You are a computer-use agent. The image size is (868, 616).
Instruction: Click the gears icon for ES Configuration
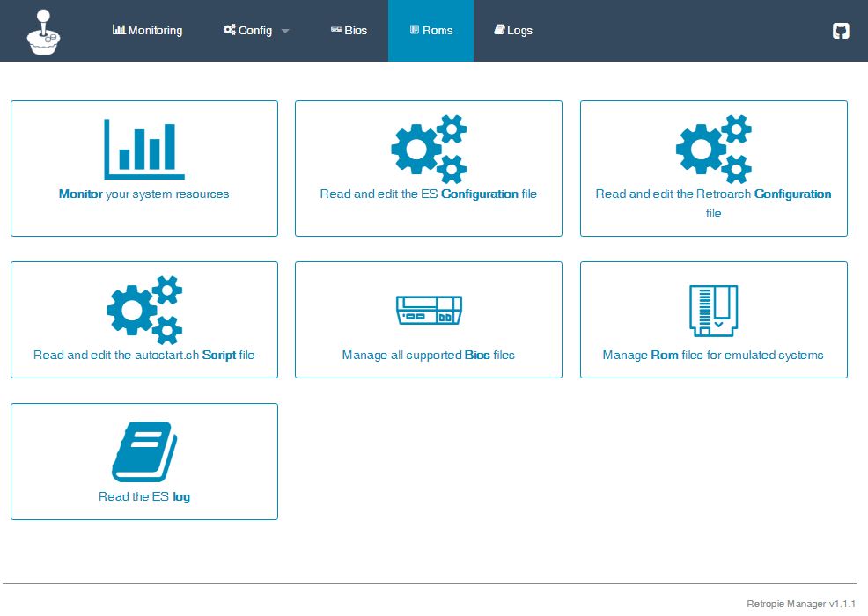tap(429, 150)
